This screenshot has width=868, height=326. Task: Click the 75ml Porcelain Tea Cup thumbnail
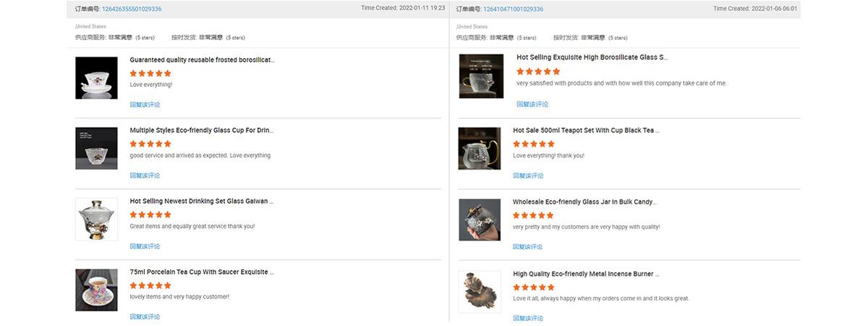coord(96,290)
